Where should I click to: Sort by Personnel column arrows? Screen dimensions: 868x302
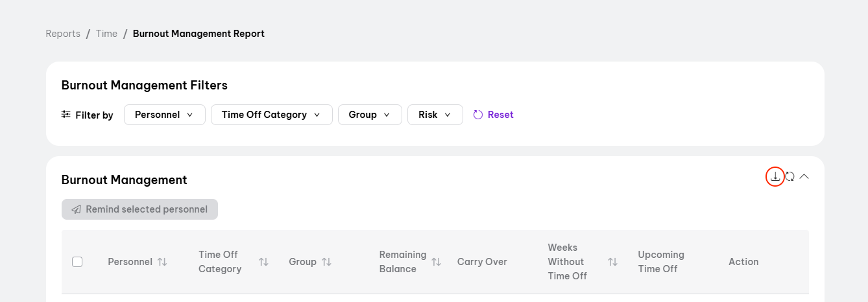click(162, 262)
